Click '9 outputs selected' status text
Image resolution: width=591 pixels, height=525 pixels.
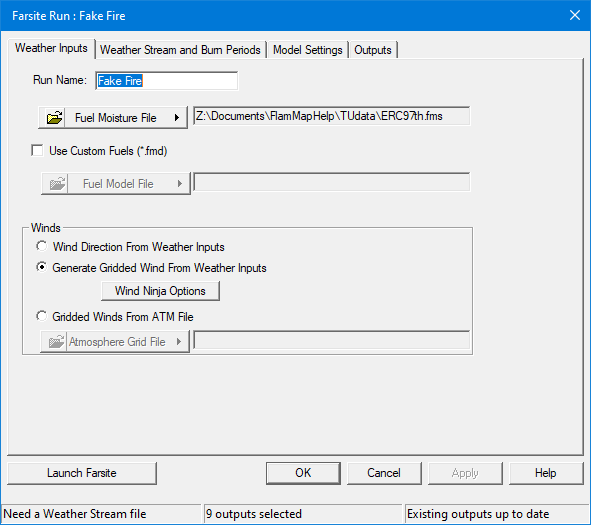254,514
